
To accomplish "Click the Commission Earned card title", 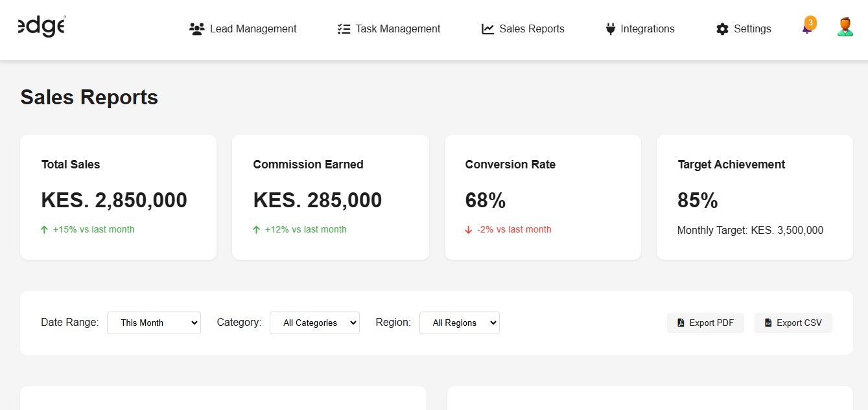I will click(308, 165).
